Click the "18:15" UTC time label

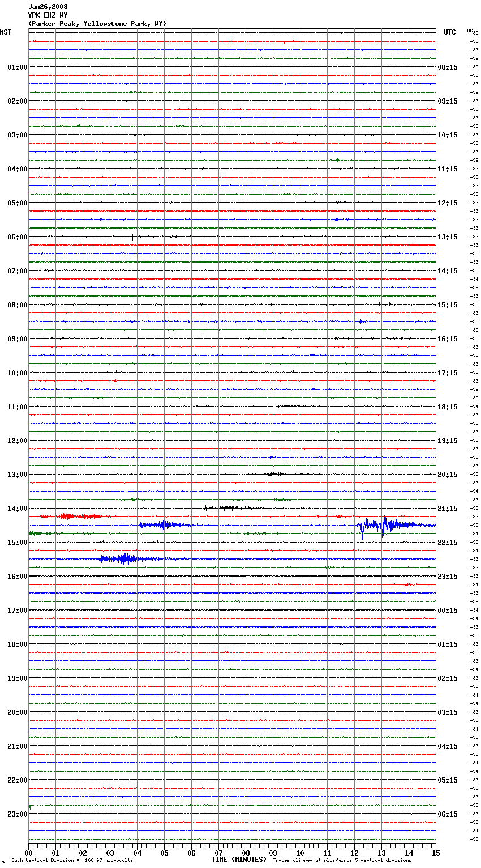click(448, 407)
